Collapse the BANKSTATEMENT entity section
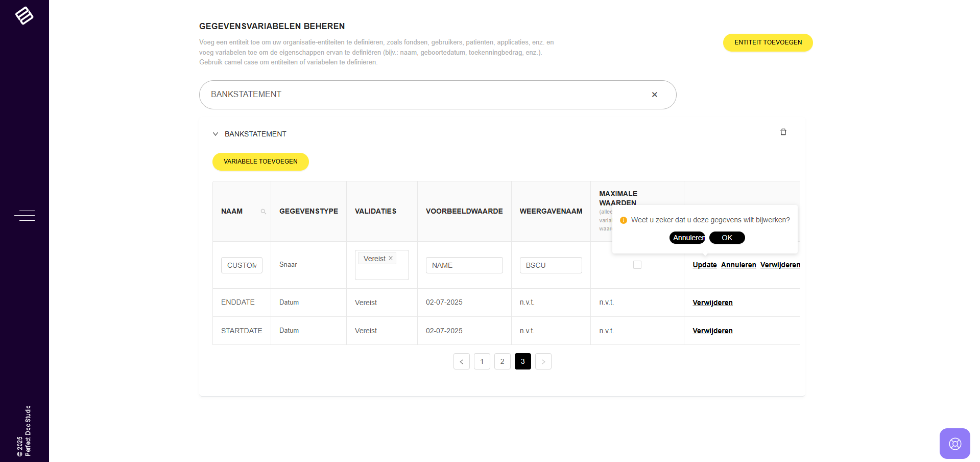The width and height of the screenshot is (980, 462). tap(216, 134)
